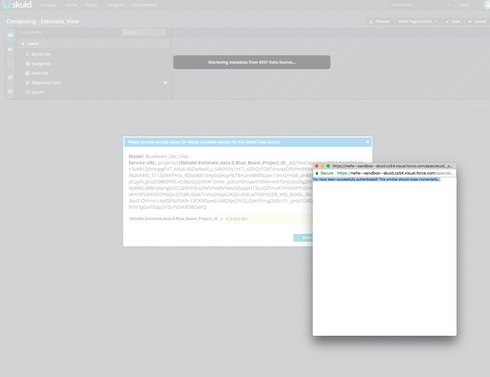This screenshot has height=377, width=490.
Task: Open the More Page Actions dropdown
Action: [418, 21]
